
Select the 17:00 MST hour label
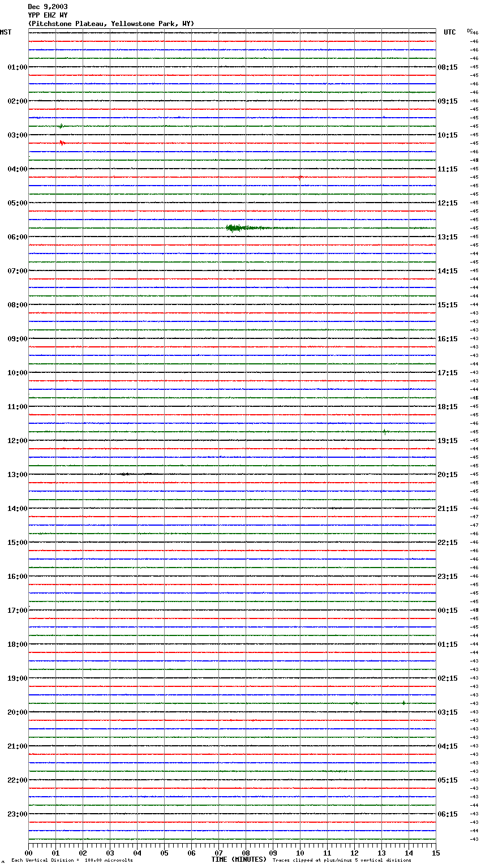click(x=18, y=611)
